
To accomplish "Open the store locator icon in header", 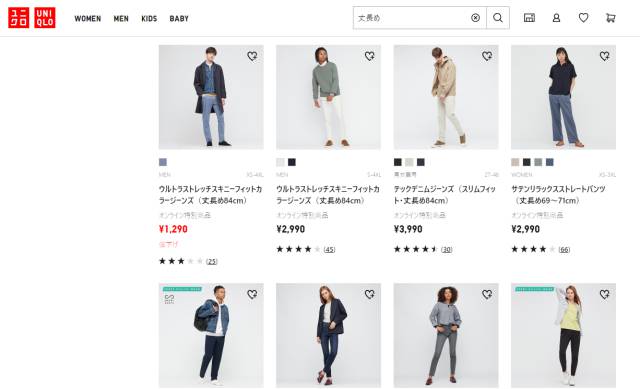I will click(x=529, y=18).
